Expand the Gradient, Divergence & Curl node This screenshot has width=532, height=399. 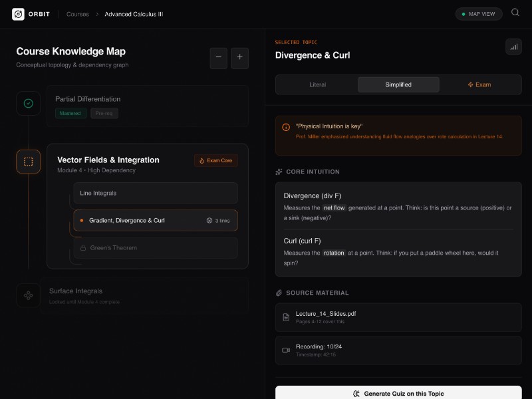click(156, 220)
